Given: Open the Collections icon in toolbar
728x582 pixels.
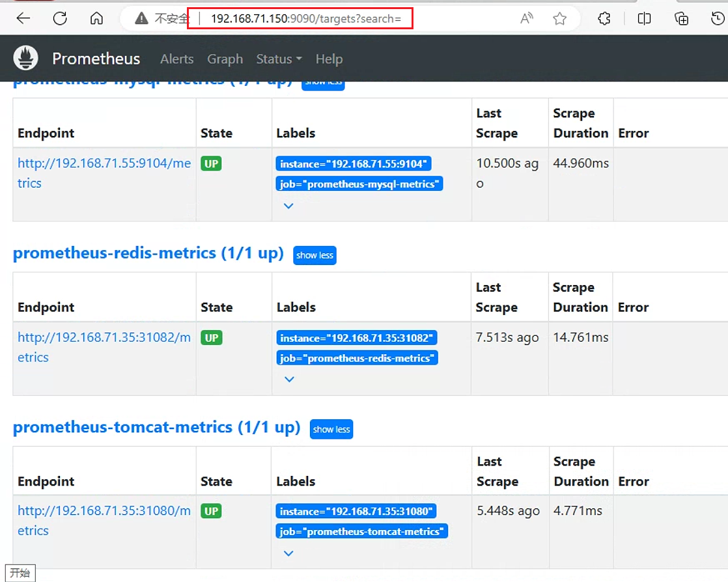Looking at the screenshot, I should pyautogui.click(x=681, y=19).
